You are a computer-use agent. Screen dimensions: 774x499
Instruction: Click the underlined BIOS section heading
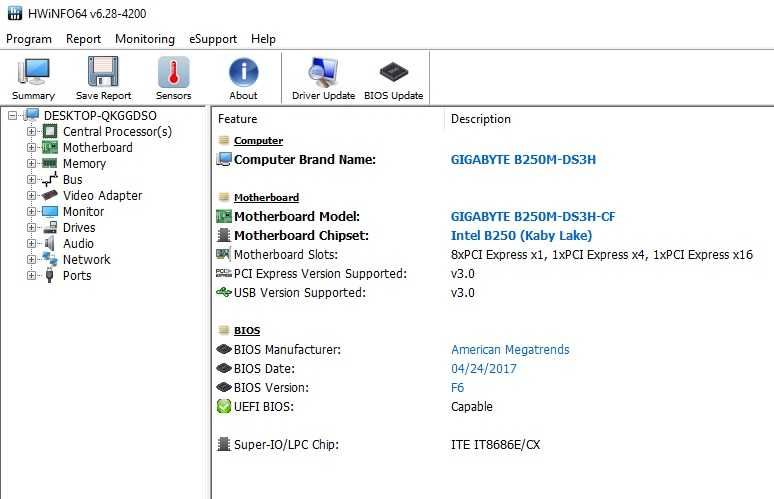(x=247, y=330)
